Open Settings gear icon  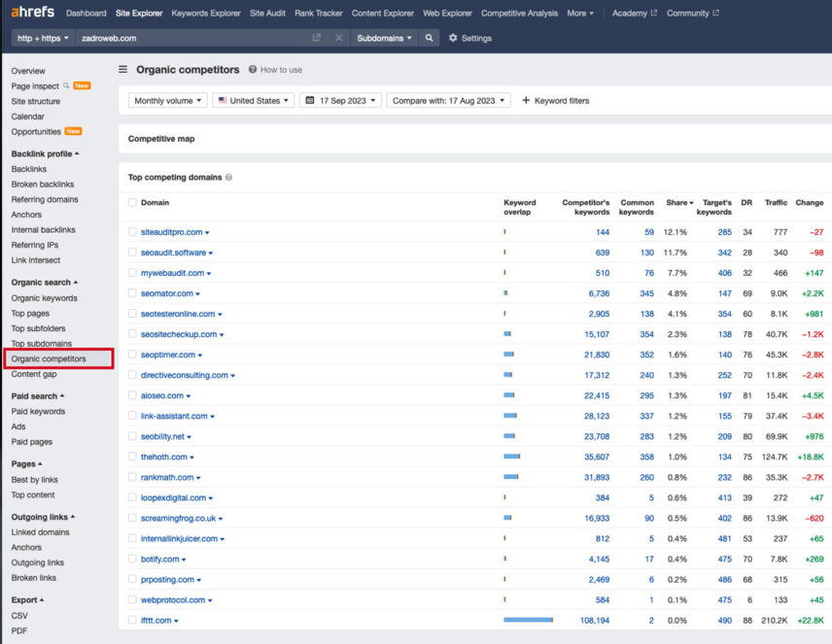tap(453, 38)
